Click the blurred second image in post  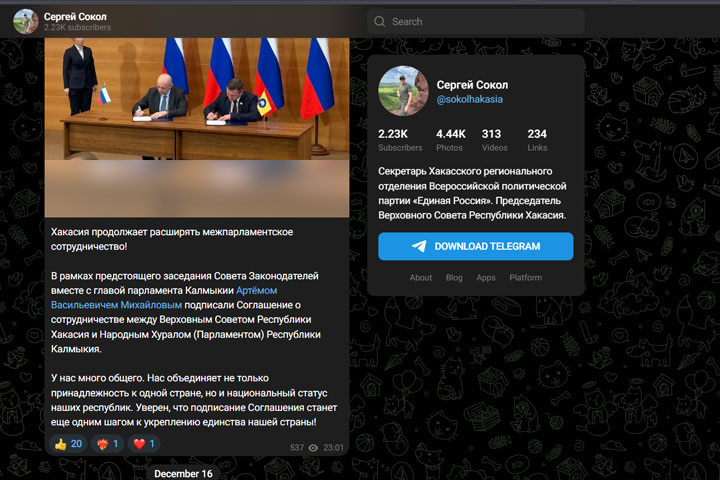tap(197, 188)
